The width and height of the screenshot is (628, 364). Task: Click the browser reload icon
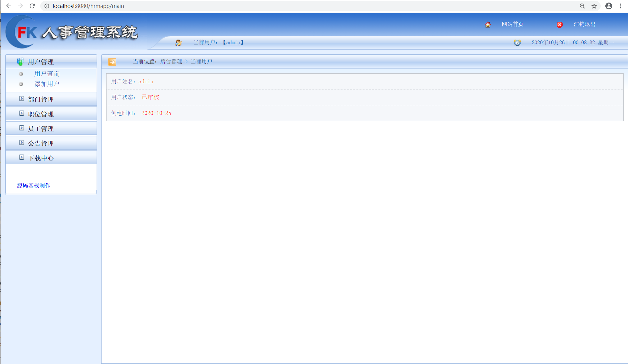[32, 6]
